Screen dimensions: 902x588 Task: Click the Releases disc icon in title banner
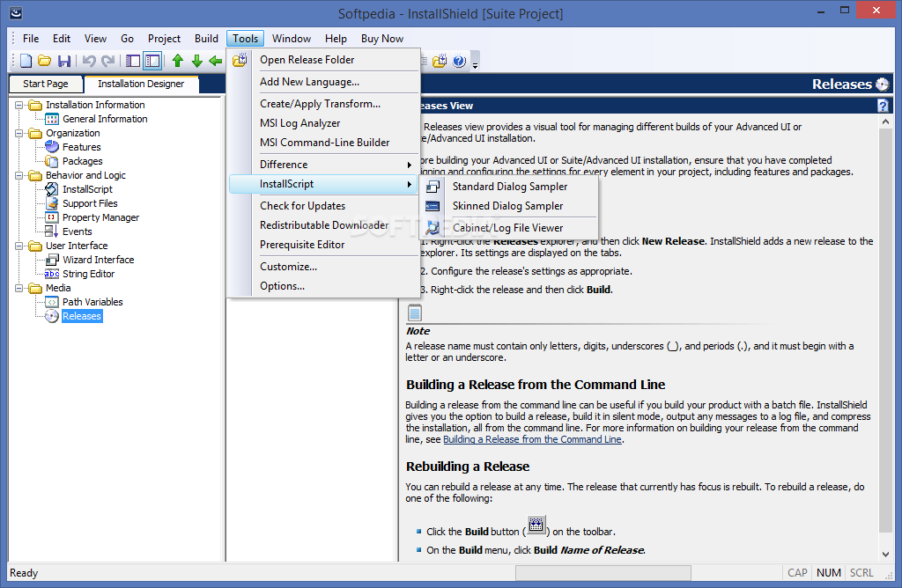coord(883,84)
